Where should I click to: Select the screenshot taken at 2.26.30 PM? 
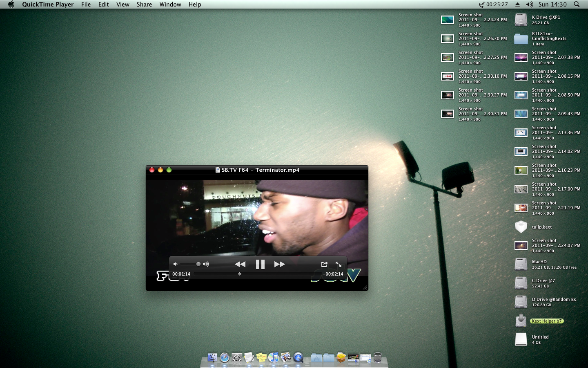point(448,38)
